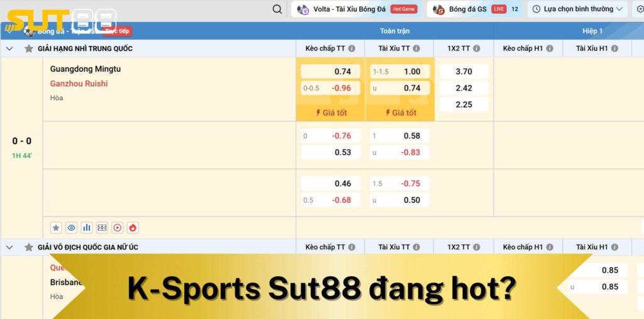Image resolution: width=644 pixels, height=319 pixels.
Task: Click Giá tốt under Tài Xỉu column
Action: point(401,113)
